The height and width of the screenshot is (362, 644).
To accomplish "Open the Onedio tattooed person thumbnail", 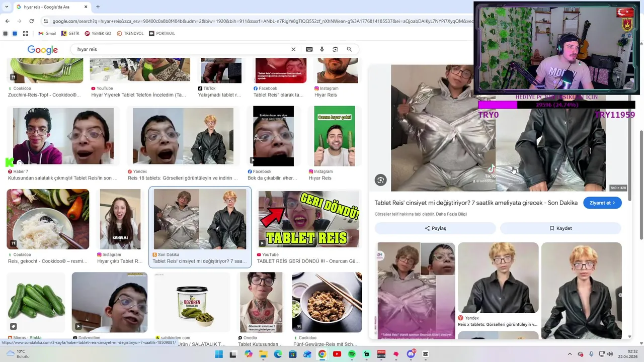I will point(261,302).
